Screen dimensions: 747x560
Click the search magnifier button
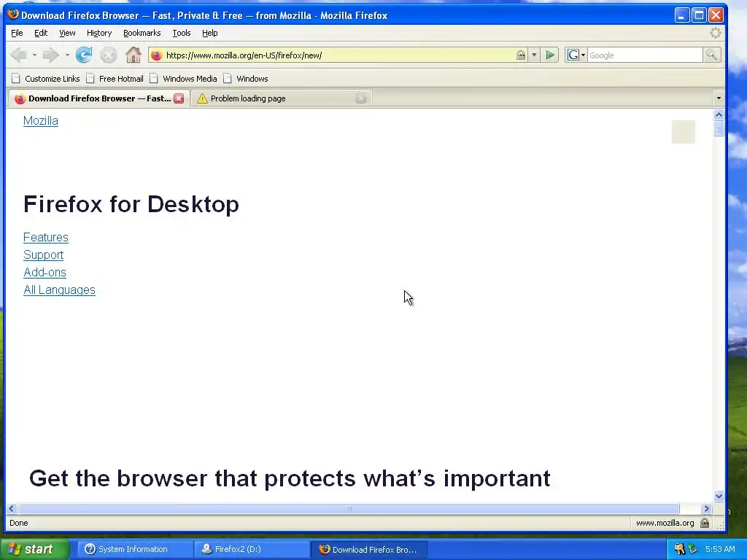coord(711,55)
